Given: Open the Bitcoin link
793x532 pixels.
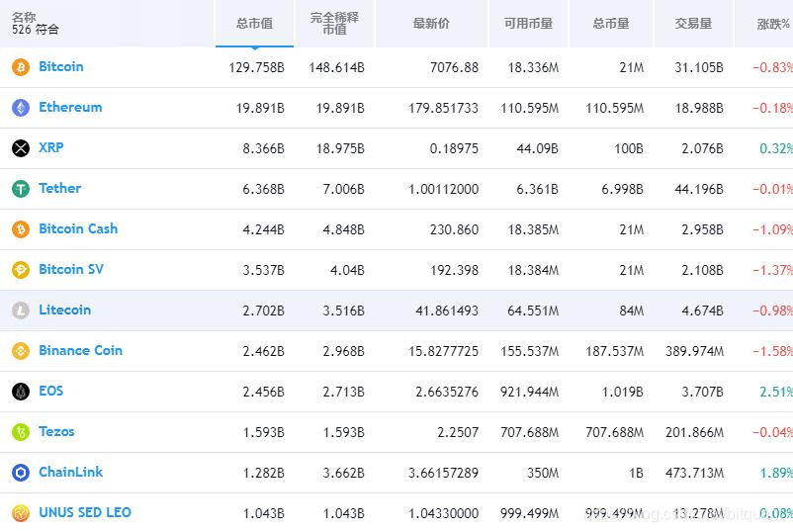Looking at the screenshot, I should click(61, 67).
